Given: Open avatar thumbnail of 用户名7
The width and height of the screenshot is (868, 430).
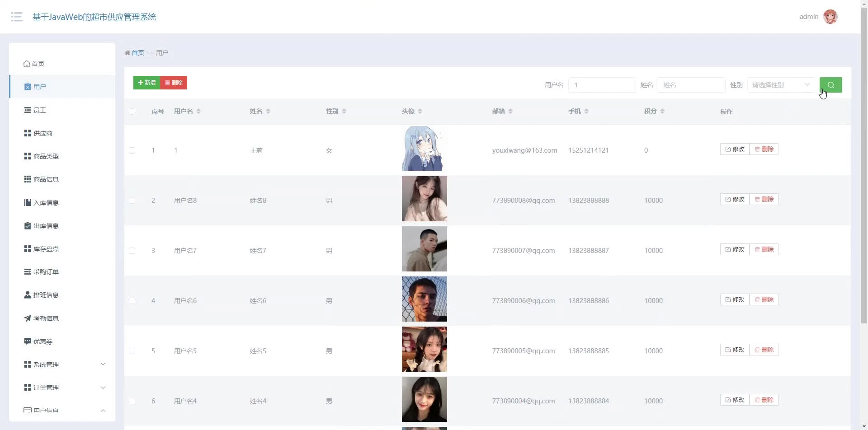Looking at the screenshot, I should tap(425, 249).
